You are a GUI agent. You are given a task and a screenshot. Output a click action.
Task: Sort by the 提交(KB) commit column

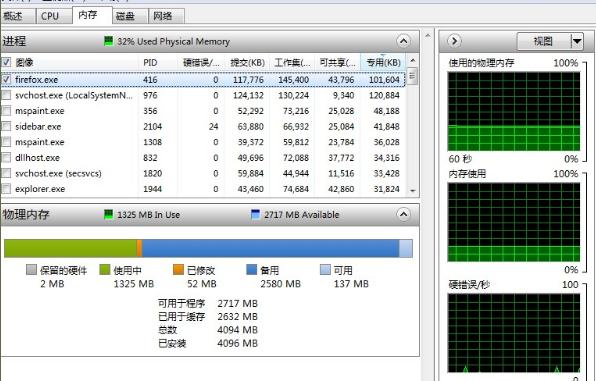tap(247, 62)
